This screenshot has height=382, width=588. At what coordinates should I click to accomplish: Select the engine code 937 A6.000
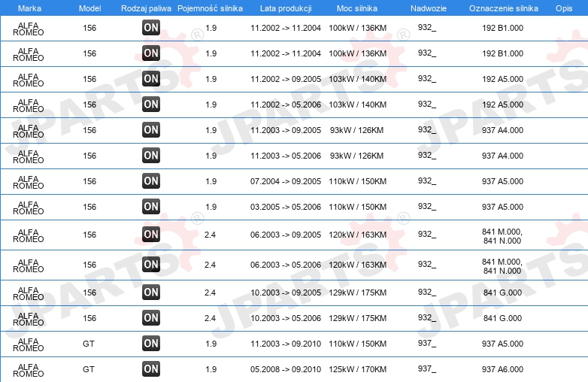(x=502, y=369)
